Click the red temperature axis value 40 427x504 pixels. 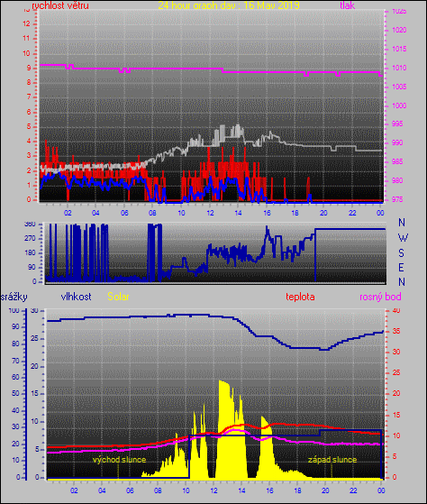pos(396,311)
